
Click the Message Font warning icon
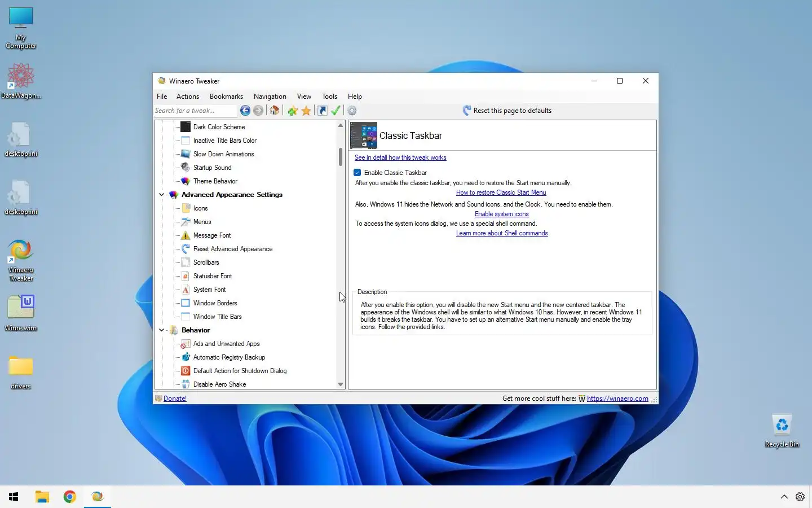186,235
